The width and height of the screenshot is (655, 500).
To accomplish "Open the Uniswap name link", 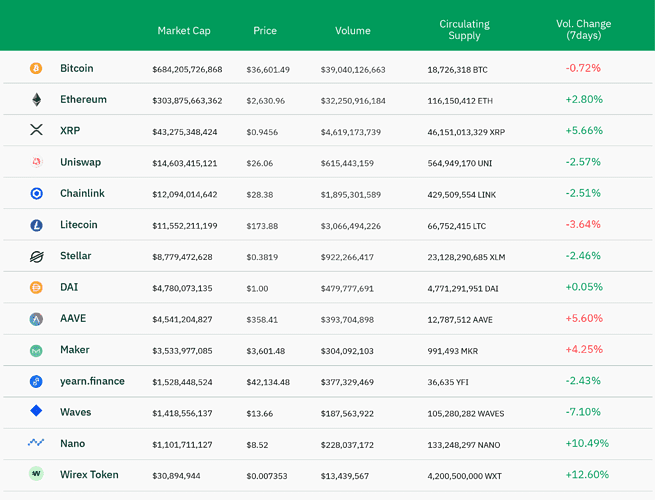I will coord(80,162).
